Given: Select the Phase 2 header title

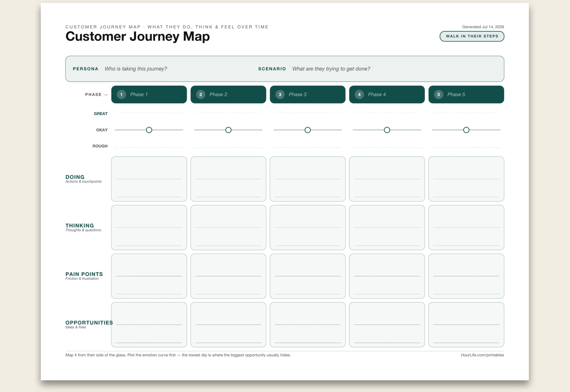Looking at the screenshot, I should tap(218, 94).
